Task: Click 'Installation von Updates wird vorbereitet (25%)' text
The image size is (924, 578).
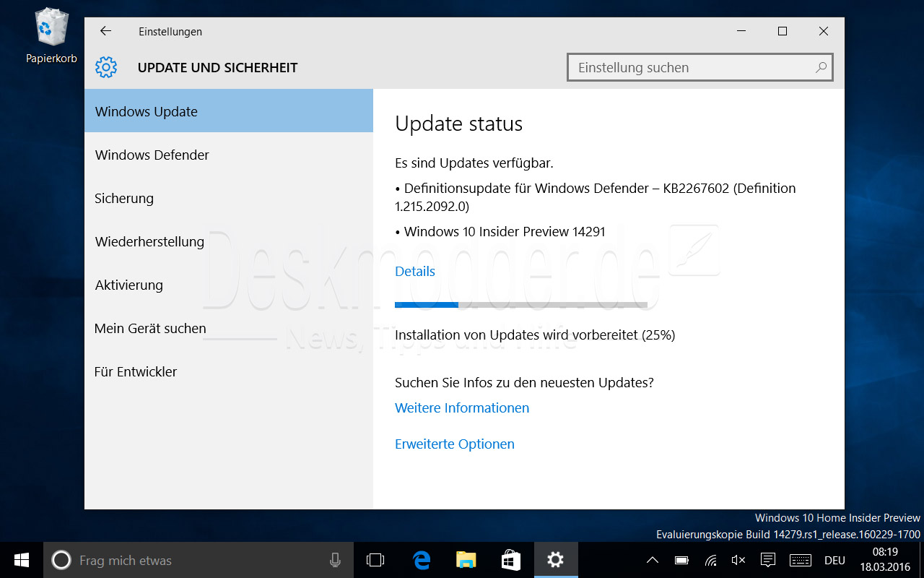Action: [535, 335]
